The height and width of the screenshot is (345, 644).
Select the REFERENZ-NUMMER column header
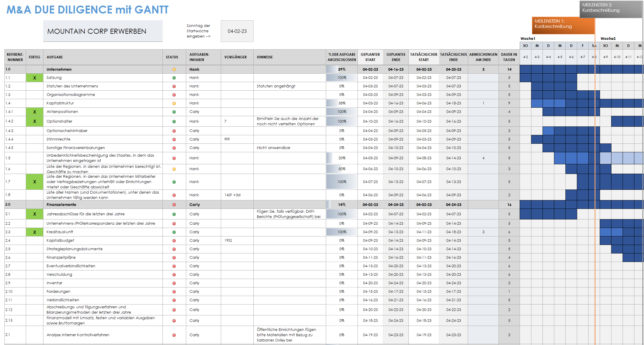pyautogui.click(x=15, y=57)
